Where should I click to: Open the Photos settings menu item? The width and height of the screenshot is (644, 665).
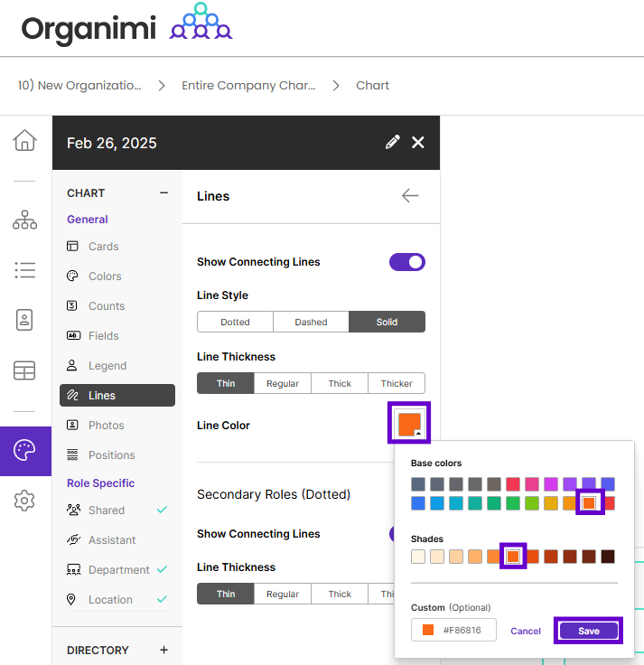106,426
